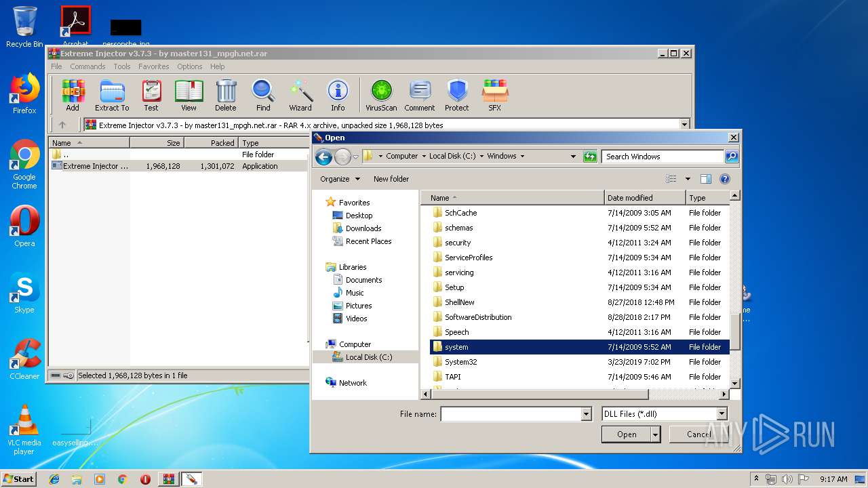This screenshot has height=488, width=868.
Task: Refresh the Windows folder address bar
Action: (x=590, y=156)
